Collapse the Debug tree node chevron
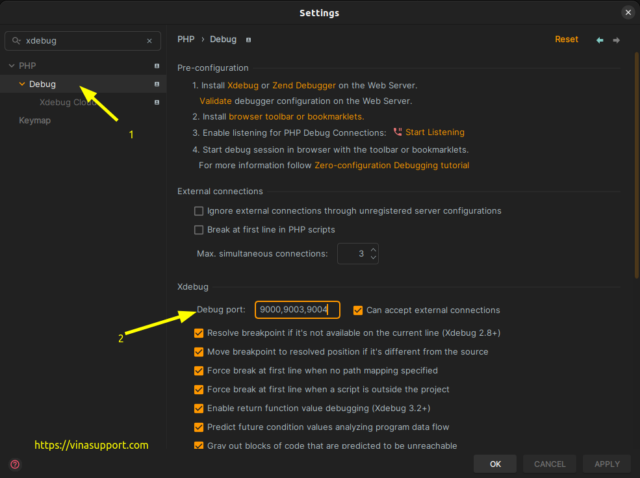The width and height of the screenshot is (640, 478). click(22, 84)
